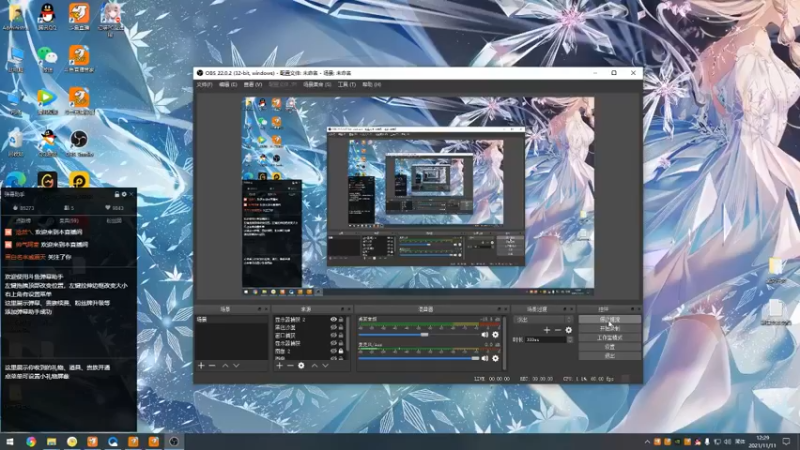Click the 退出 exit button in Controls
800x450 pixels.
[x=610, y=356]
